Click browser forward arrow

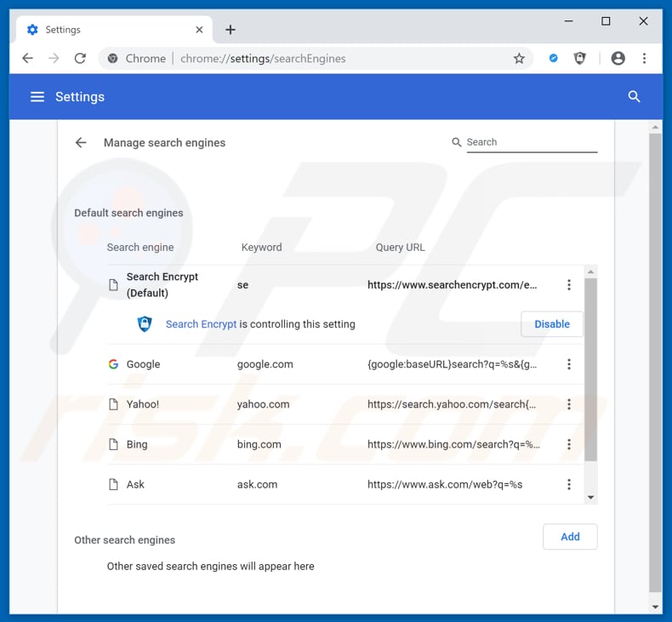pyautogui.click(x=54, y=59)
